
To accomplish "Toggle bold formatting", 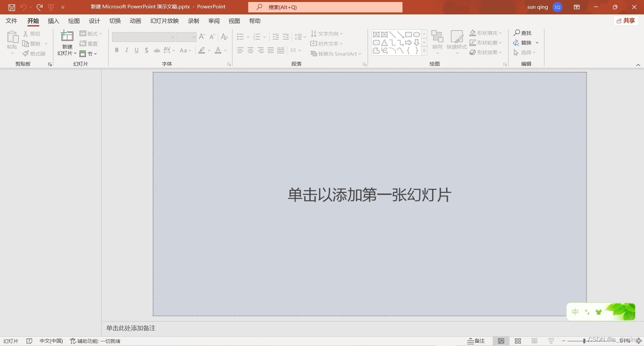I will 117,50.
